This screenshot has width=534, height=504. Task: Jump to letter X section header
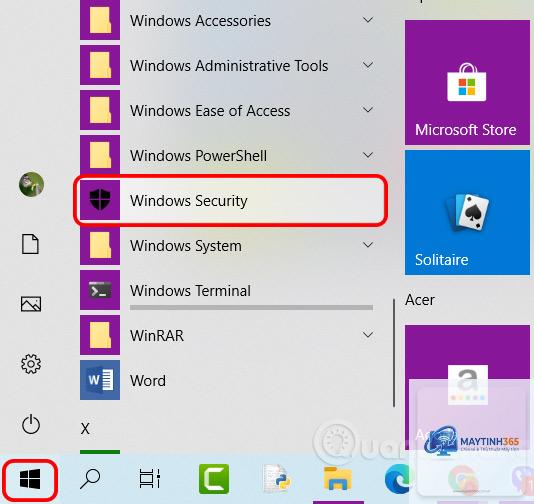pyautogui.click(x=85, y=428)
